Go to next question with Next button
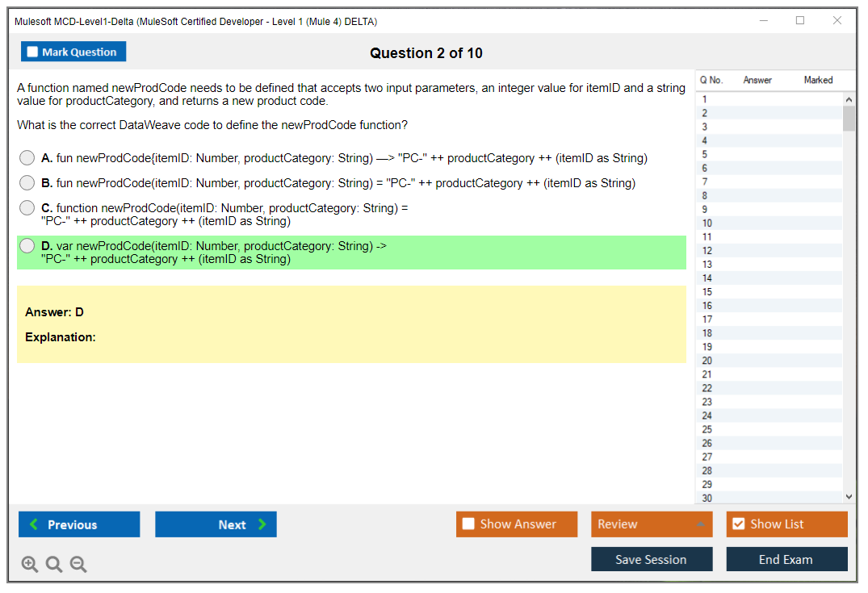 pos(216,524)
